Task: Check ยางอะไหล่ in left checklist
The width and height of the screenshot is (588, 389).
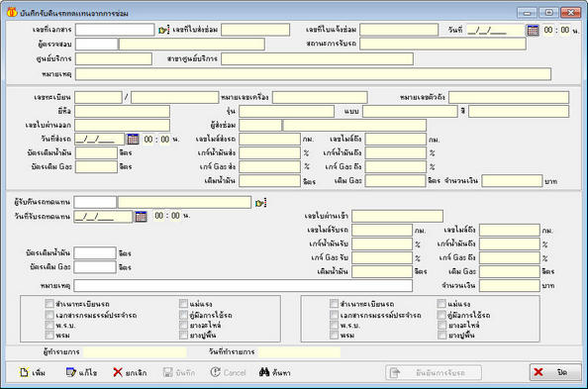Action: (183, 325)
